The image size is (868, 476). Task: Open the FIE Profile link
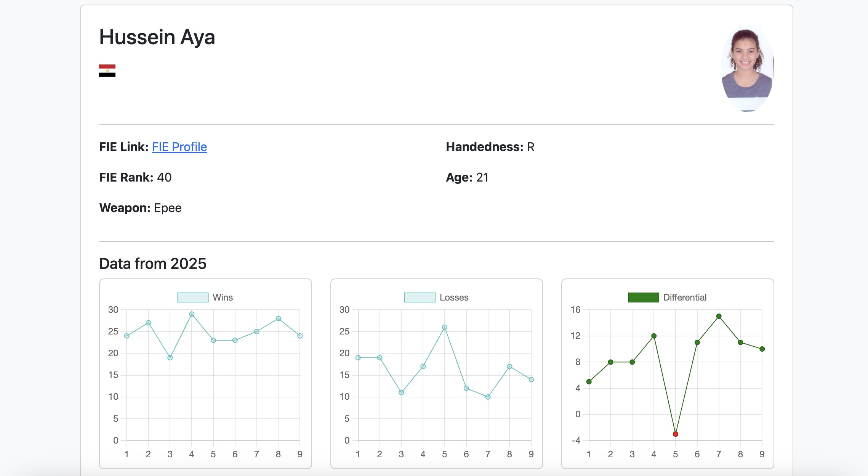tap(179, 147)
